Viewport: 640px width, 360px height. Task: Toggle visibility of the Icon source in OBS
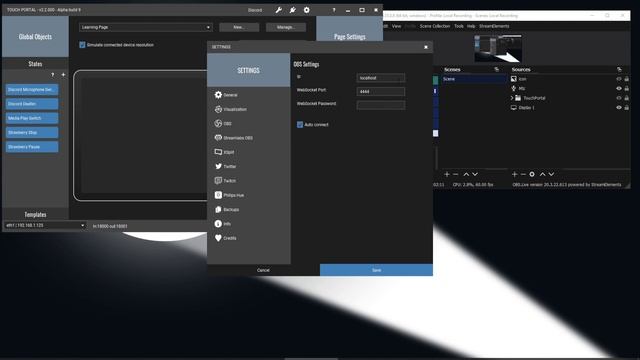(x=619, y=79)
